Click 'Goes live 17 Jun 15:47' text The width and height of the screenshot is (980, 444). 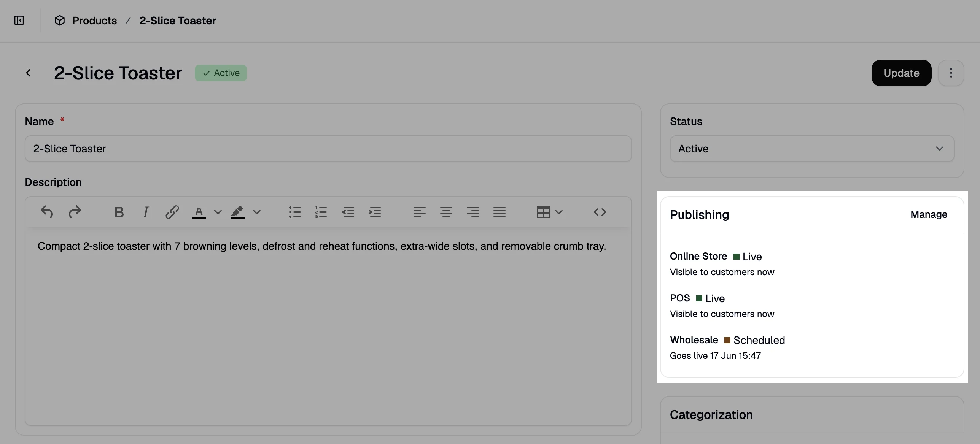tap(715, 356)
